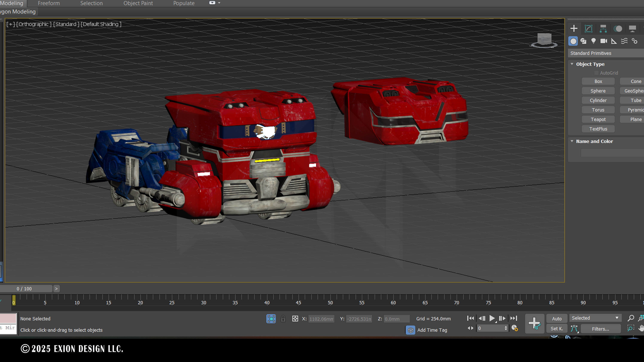Click the Filters... button
Screen dimensions: 644x362
600,329
